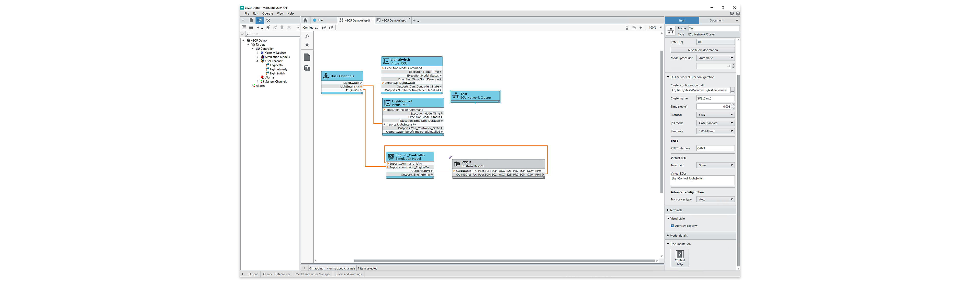Screen dimensions: 980x282
Task: Open the Model processor dropdown
Action: point(715,58)
